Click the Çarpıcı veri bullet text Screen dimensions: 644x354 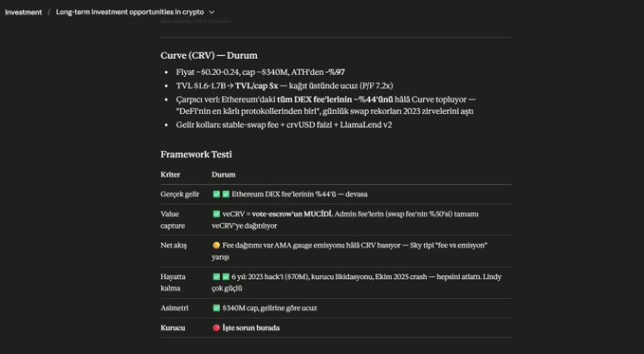pyautogui.click(x=326, y=105)
